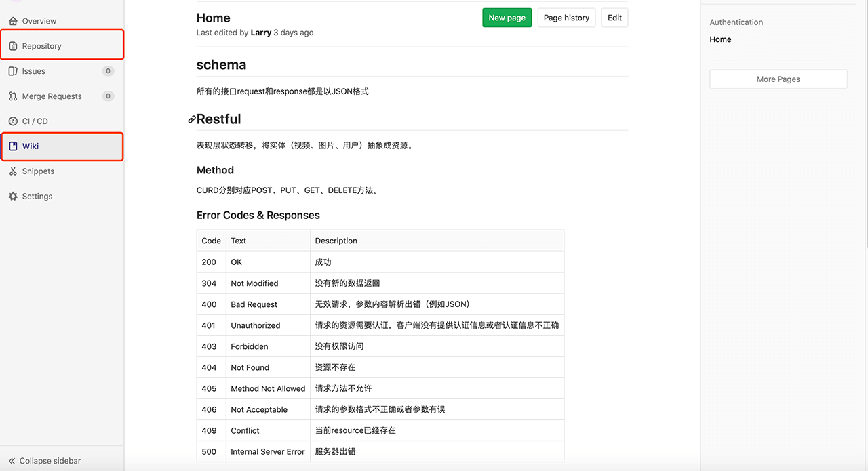This screenshot has height=471, width=868.
Task: View the Page history
Action: (566, 18)
